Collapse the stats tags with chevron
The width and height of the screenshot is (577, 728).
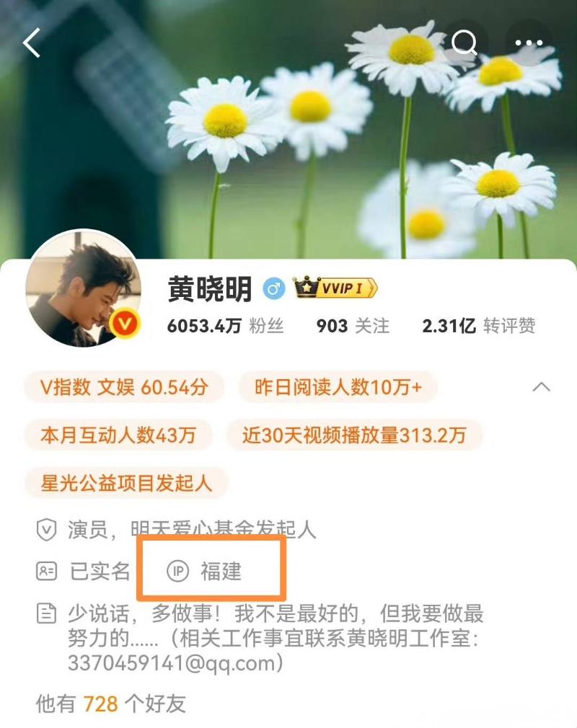(x=541, y=387)
